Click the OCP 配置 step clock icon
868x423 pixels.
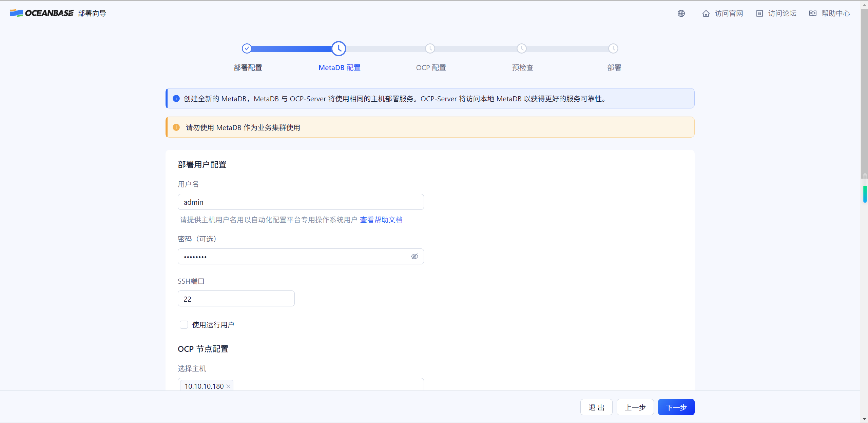430,48
